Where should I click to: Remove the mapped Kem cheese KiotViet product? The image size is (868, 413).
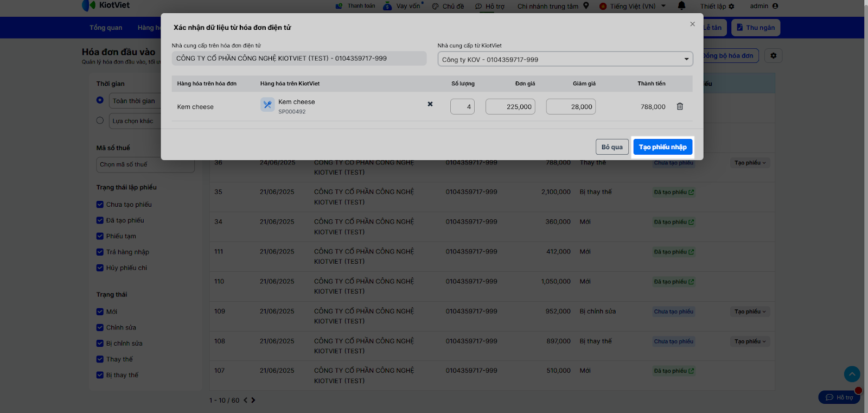(x=430, y=104)
